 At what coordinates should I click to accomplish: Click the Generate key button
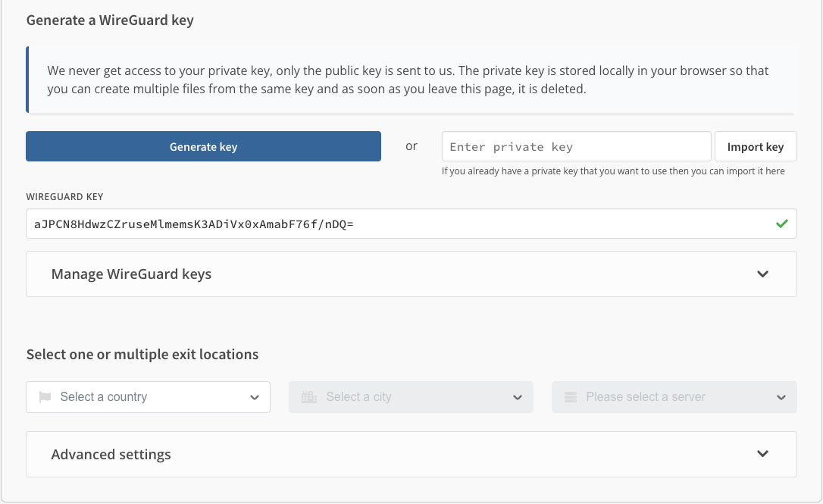click(x=203, y=146)
